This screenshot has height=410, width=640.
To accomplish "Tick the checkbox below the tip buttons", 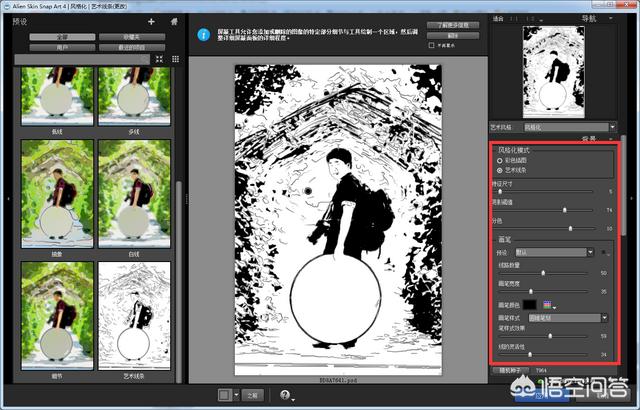I will (431, 46).
